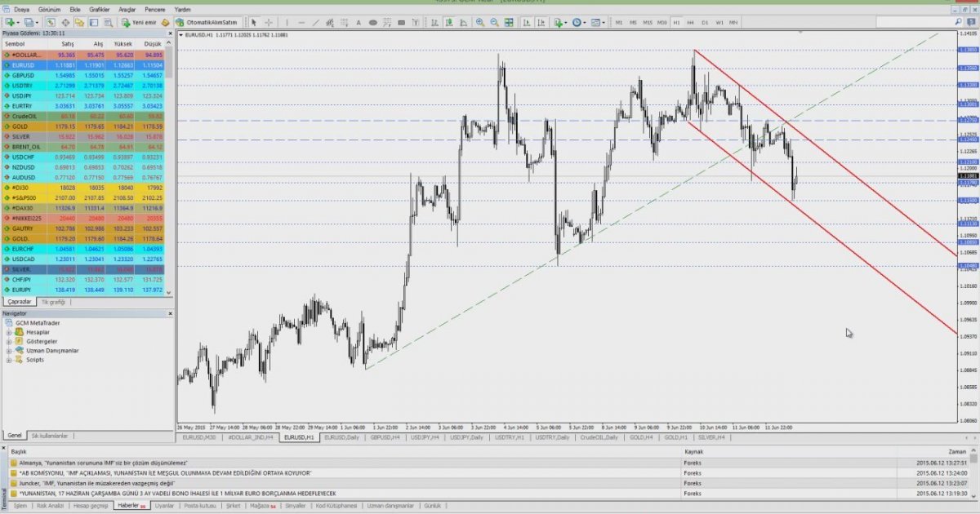Open MetaEditor diamond icon

(x=165, y=22)
